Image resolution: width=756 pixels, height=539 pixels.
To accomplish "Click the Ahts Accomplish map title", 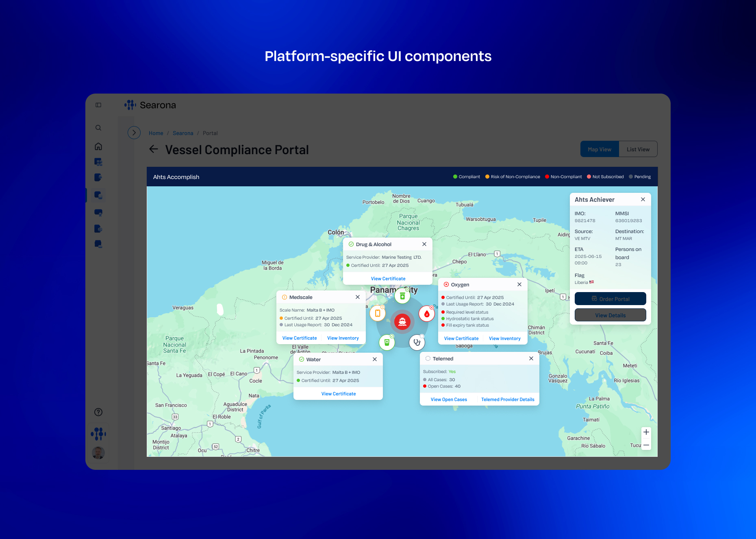I will click(176, 177).
